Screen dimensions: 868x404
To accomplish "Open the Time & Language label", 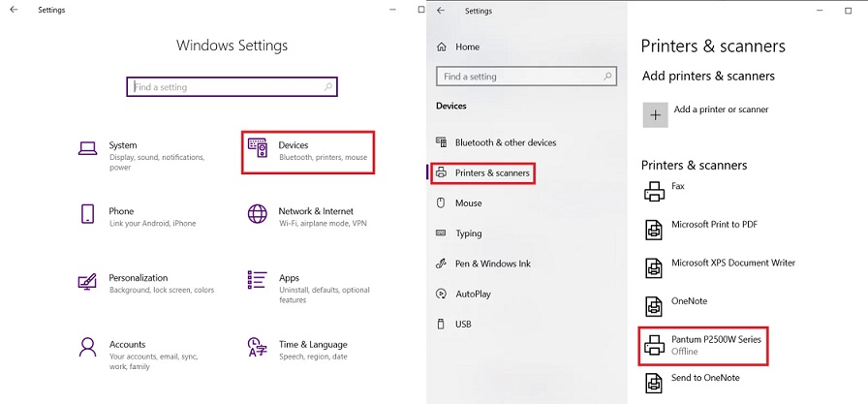I will click(x=313, y=344).
